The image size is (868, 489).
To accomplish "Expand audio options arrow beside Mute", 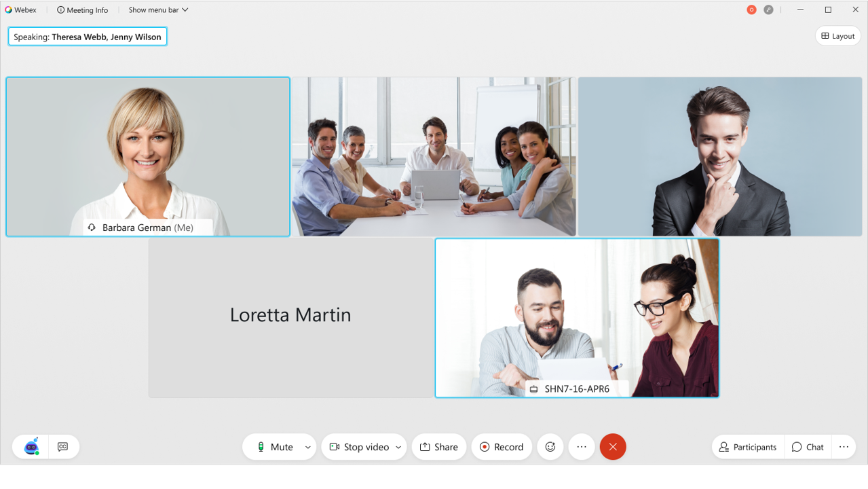I will click(307, 447).
